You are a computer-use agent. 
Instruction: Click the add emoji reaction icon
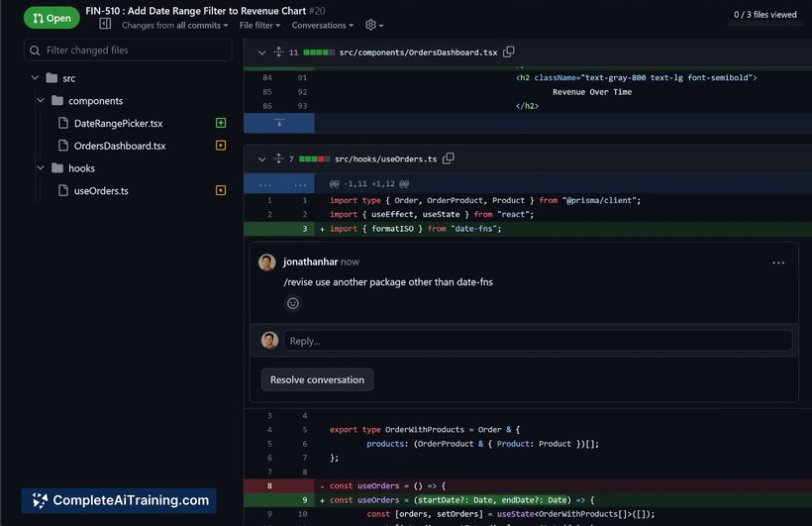click(x=293, y=303)
